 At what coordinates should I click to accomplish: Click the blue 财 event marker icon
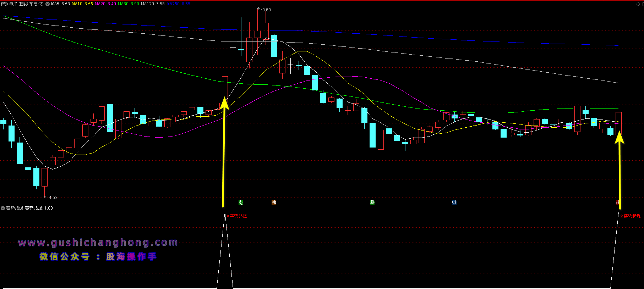coord(454,202)
